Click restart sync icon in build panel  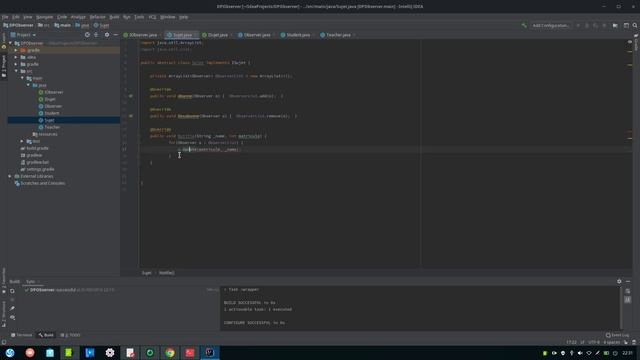pos(12,291)
